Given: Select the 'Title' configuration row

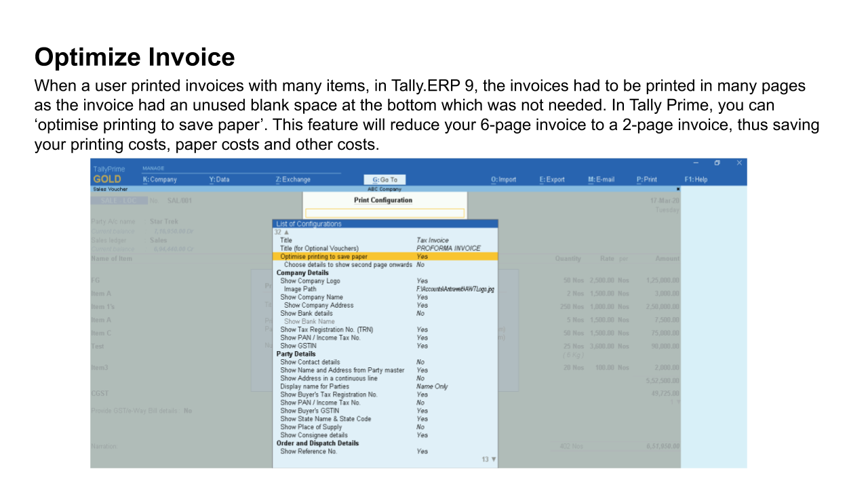Looking at the screenshot, I should click(x=385, y=241).
